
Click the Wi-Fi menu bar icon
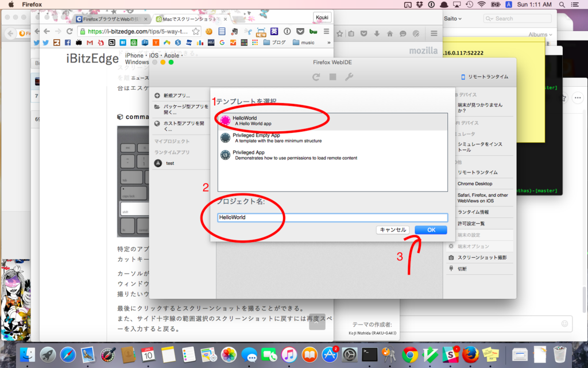(x=481, y=5)
